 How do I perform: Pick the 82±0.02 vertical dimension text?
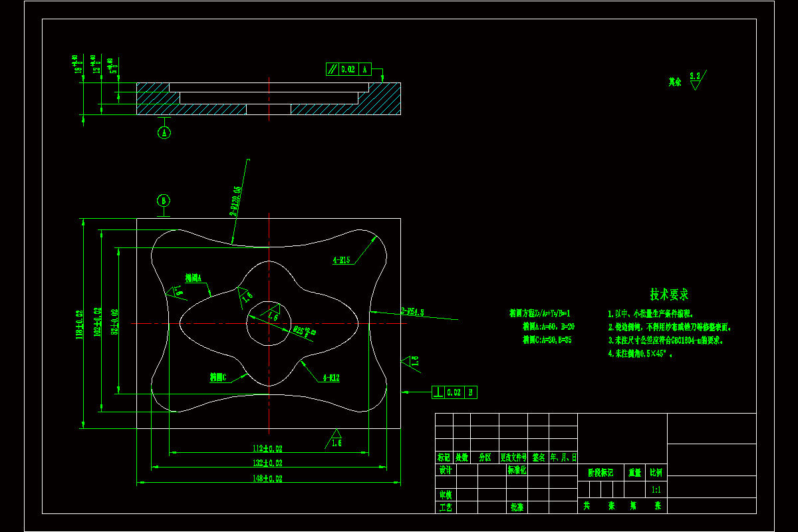114,321
